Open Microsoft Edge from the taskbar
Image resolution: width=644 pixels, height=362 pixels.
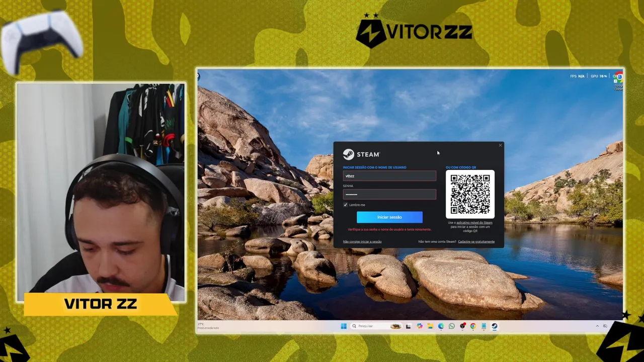(x=441, y=326)
